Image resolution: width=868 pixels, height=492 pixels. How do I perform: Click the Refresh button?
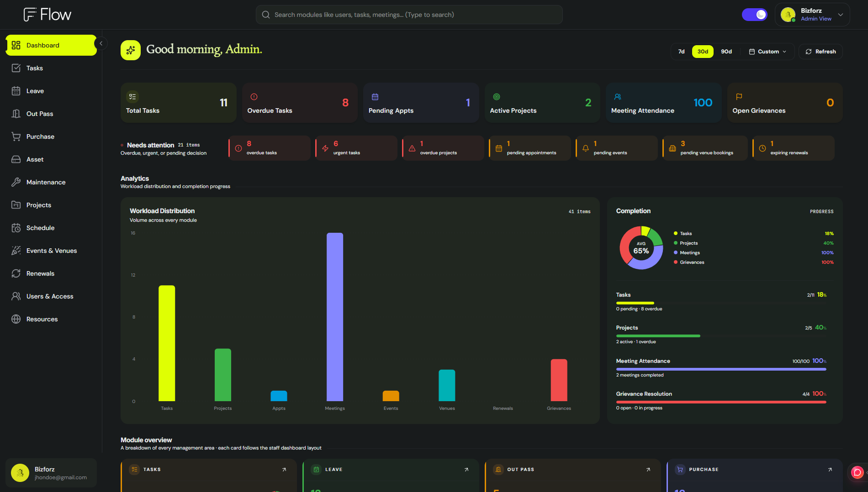coord(820,52)
